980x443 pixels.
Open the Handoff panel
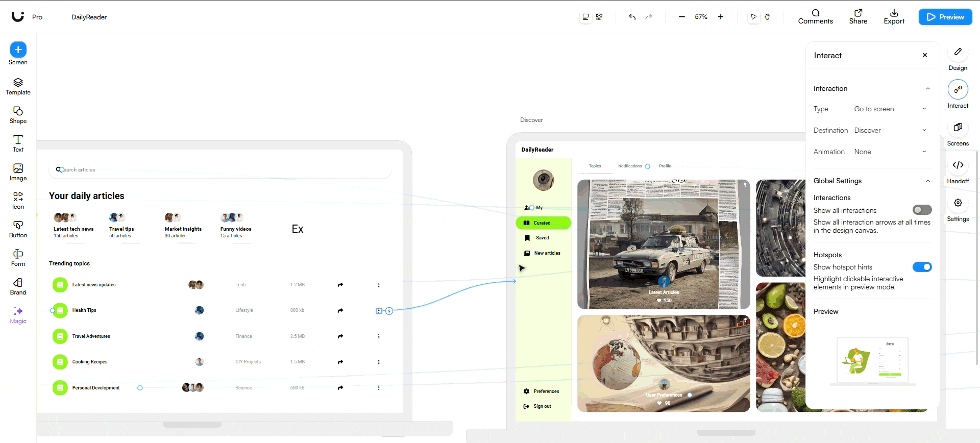point(958,171)
